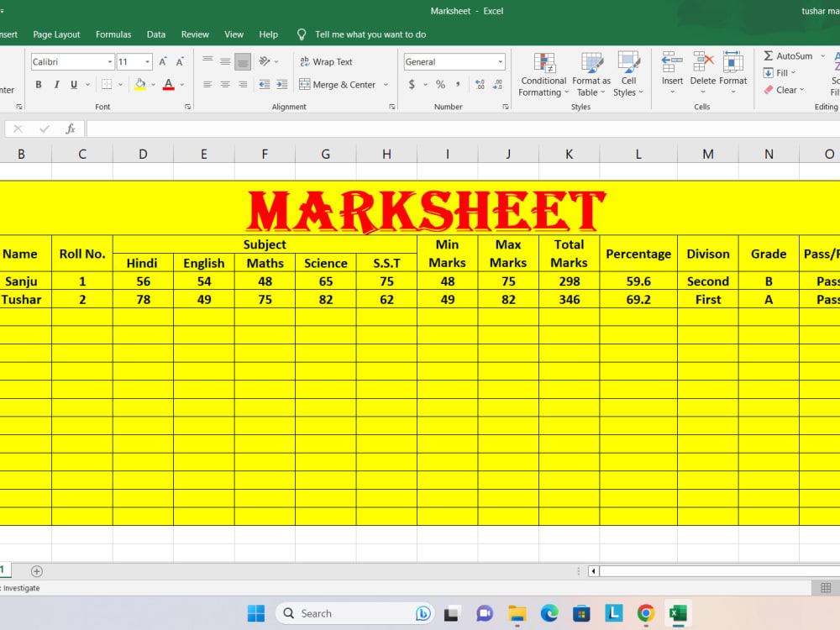840x630 pixels.
Task: Open Font size dropdown
Action: click(147, 61)
